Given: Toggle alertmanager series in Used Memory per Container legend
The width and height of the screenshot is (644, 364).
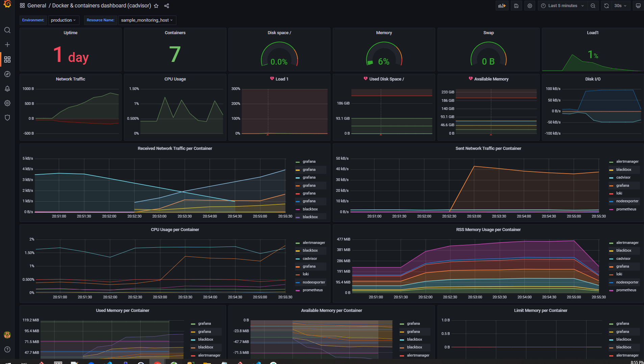Looking at the screenshot, I should pyautogui.click(x=209, y=356).
